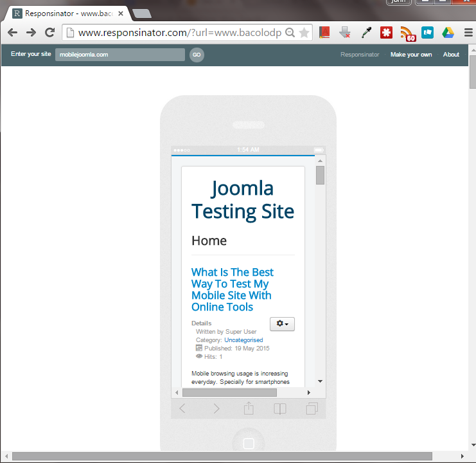The image size is (476, 463).
Task: Click the phone mockup tabs icon
Action: click(312, 408)
